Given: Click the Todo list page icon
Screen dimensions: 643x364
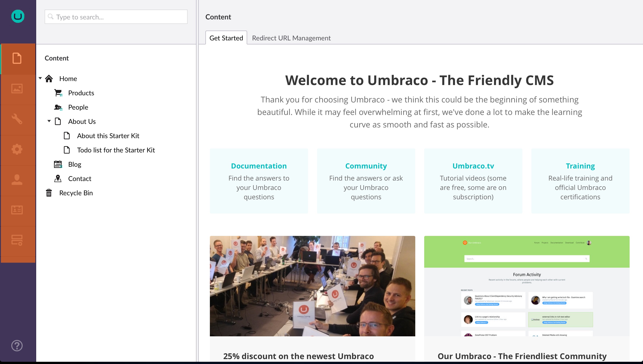Looking at the screenshot, I should point(67,150).
